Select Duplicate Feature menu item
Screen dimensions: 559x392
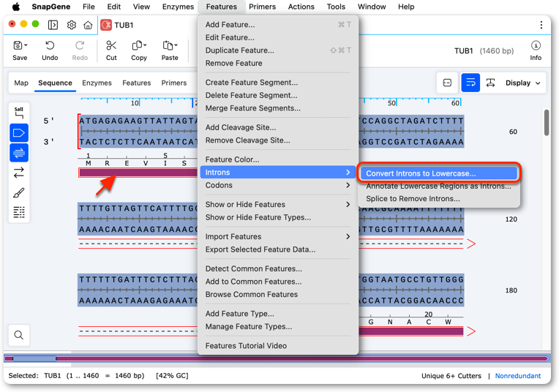point(278,50)
